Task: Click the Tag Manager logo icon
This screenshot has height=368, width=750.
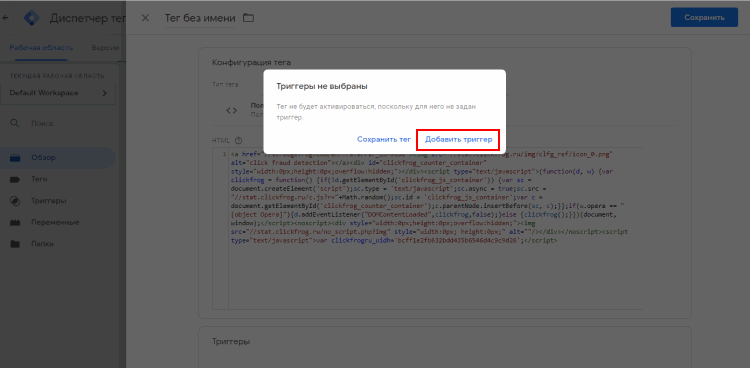Action: (33, 18)
